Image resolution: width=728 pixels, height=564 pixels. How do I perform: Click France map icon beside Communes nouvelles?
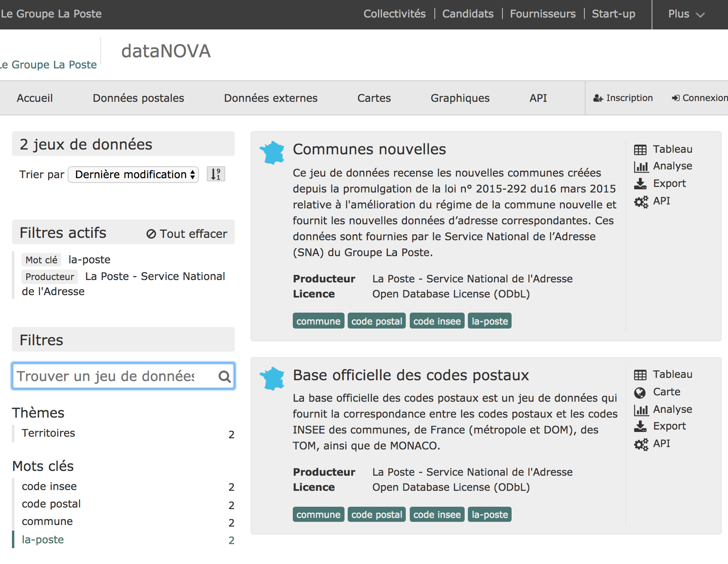pos(272,153)
